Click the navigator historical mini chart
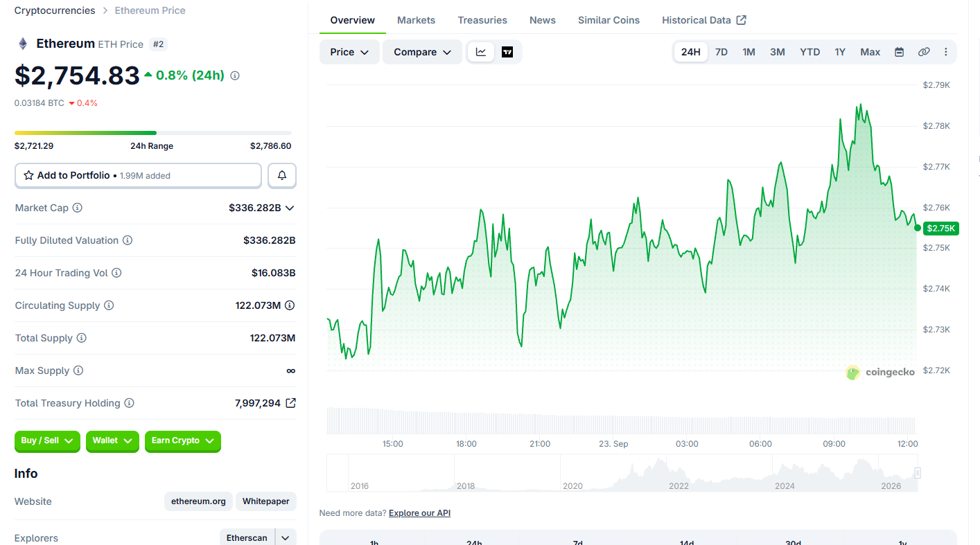 click(x=622, y=473)
